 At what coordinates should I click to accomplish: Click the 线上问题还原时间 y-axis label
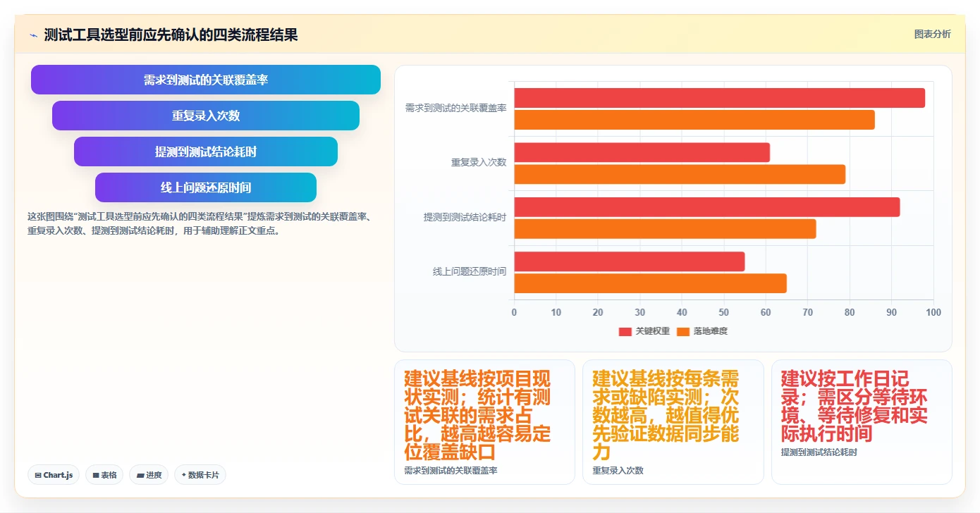[x=470, y=272]
